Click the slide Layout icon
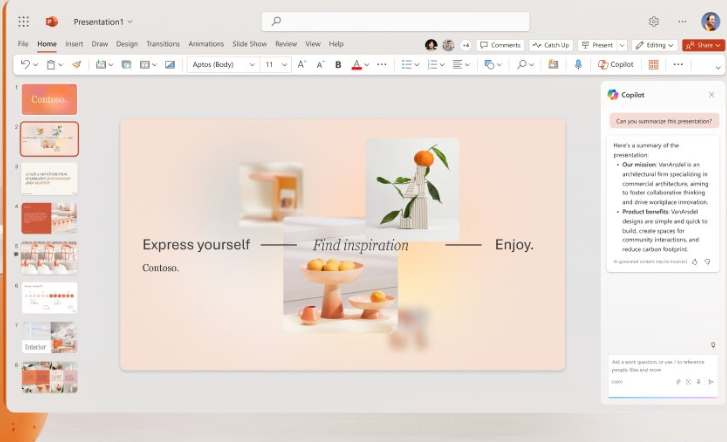 coord(145,65)
